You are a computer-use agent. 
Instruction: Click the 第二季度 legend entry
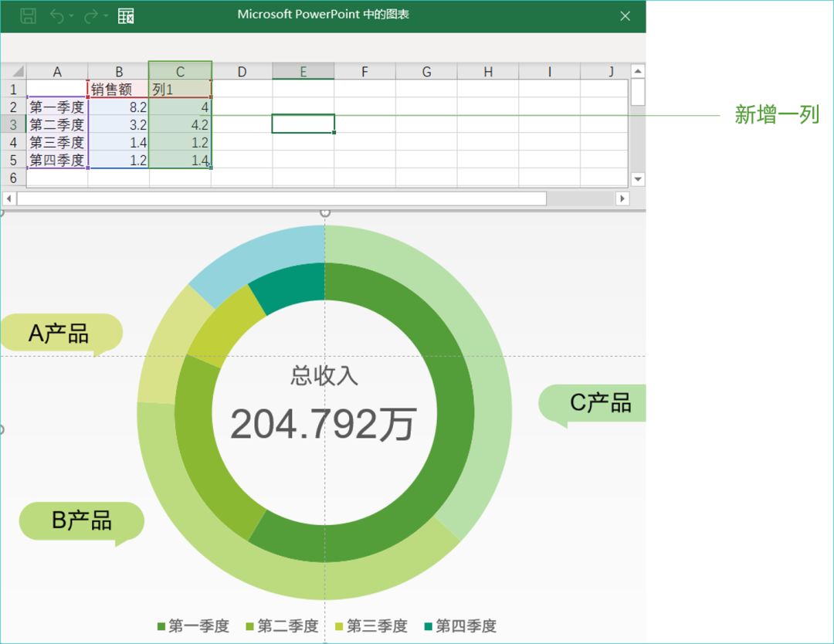click(x=282, y=626)
